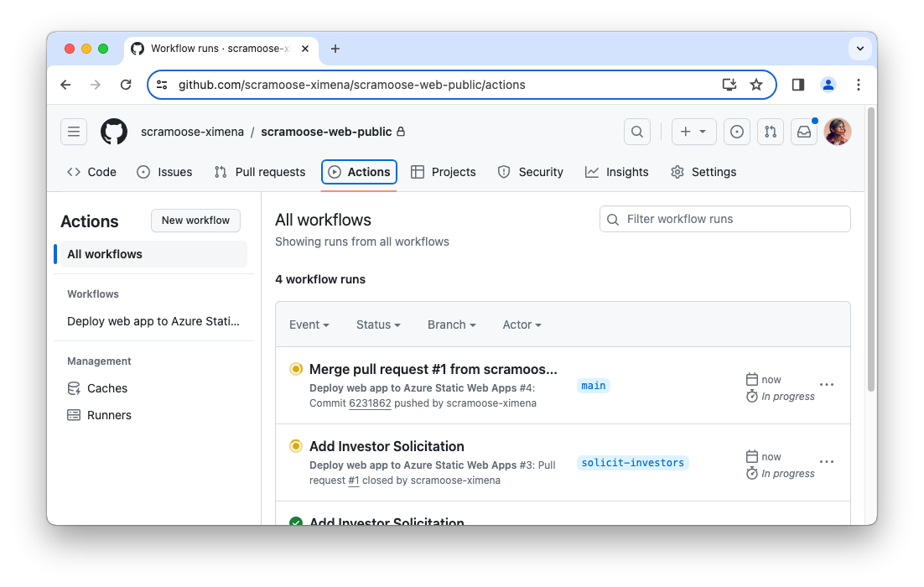
Task: Click in-progress status icon of Merge pull request run
Action: 296,370
